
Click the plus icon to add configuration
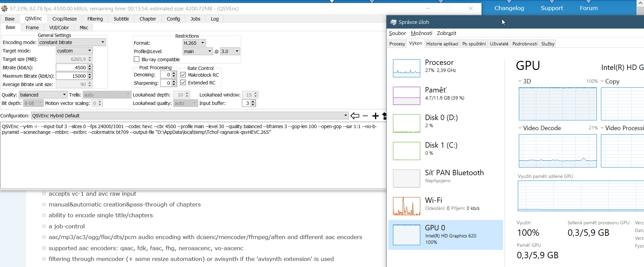click(x=375, y=116)
